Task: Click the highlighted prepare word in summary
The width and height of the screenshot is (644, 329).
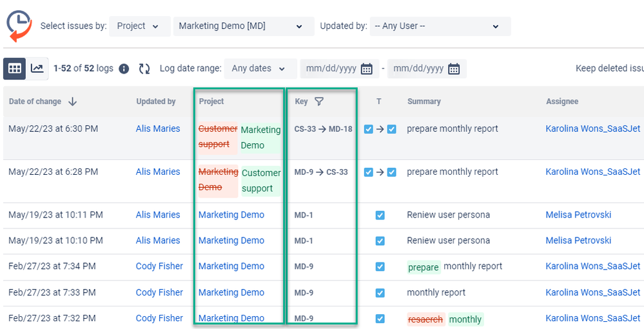Action: (x=424, y=267)
